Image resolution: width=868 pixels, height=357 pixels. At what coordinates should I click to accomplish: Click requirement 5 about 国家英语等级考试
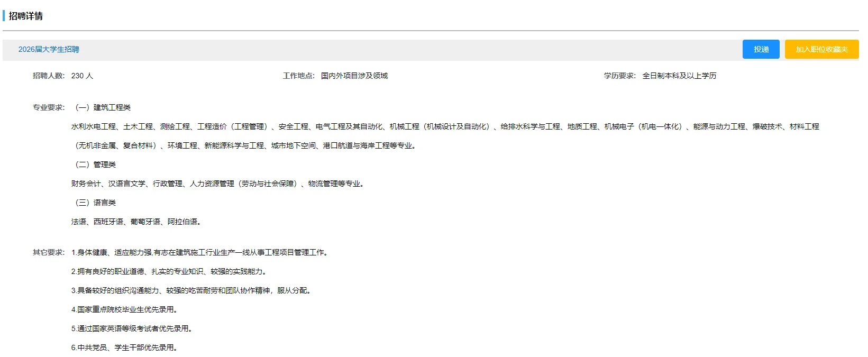133,328
